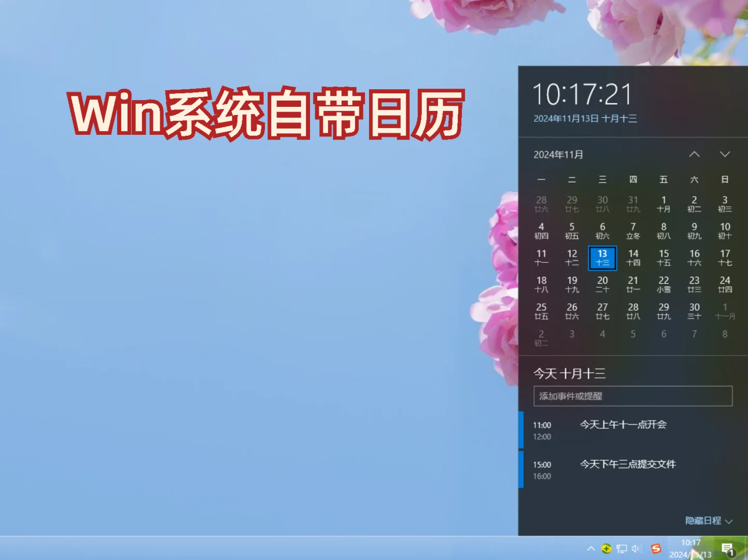Select November 7 marked 立冬

(633, 231)
